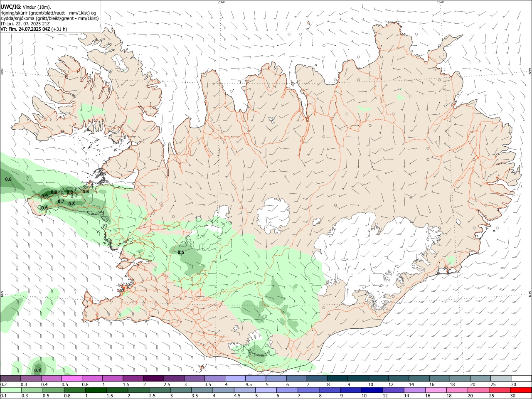Click the '(+31 h)' forecast offset text
532x399 pixels.
tap(59, 29)
